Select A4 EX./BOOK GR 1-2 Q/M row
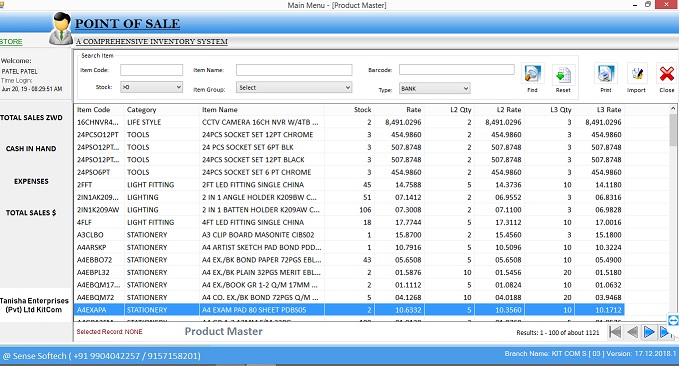Screen dimensions: 679x366 (349, 285)
